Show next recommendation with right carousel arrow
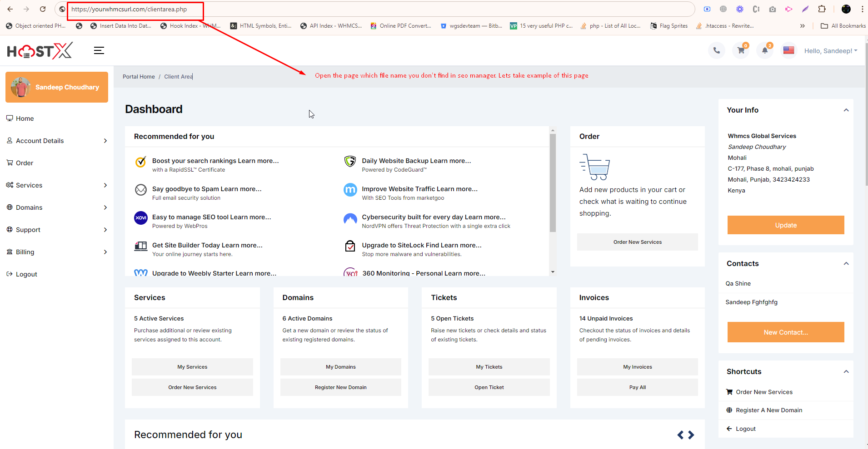The height and width of the screenshot is (449, 868). tap(691, 435)
